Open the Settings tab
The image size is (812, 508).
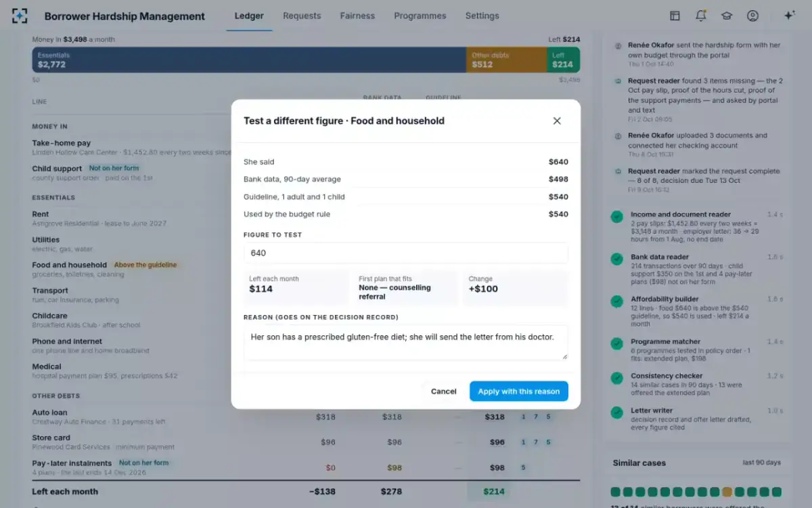pyautogui.click(x=482, y=16)
